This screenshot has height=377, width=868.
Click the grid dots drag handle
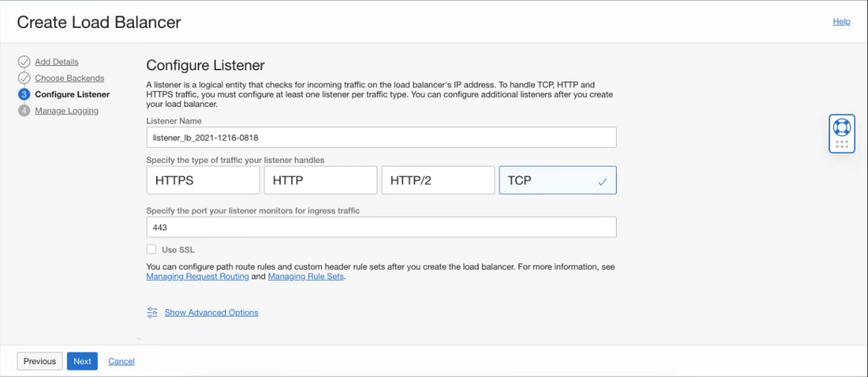tap(842, 144)
